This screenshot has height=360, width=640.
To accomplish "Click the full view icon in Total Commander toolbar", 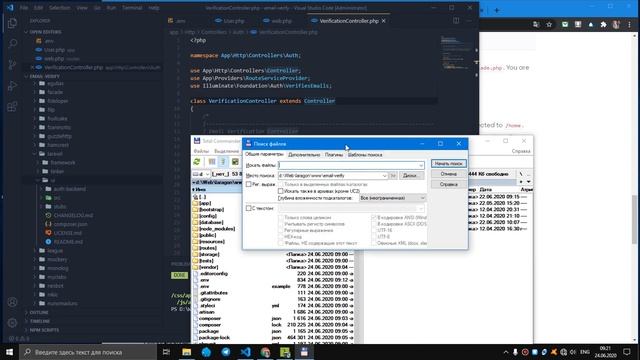I will click(x=223, y=162).
